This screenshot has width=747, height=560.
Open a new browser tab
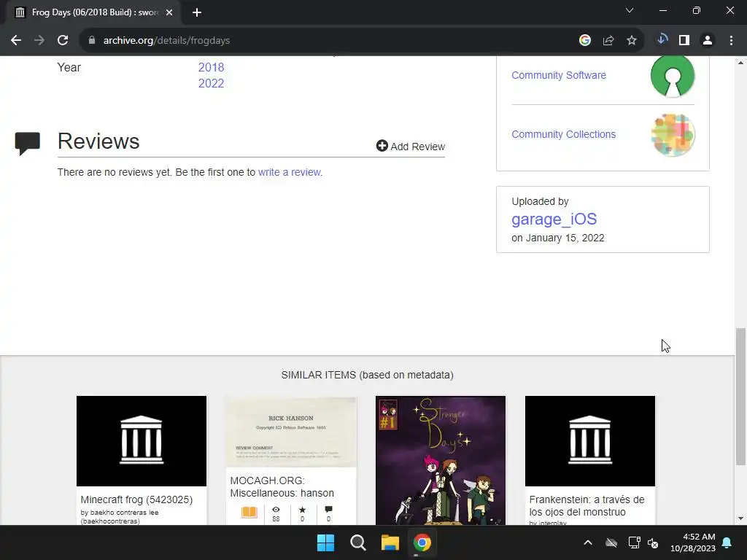pos(197,12)
